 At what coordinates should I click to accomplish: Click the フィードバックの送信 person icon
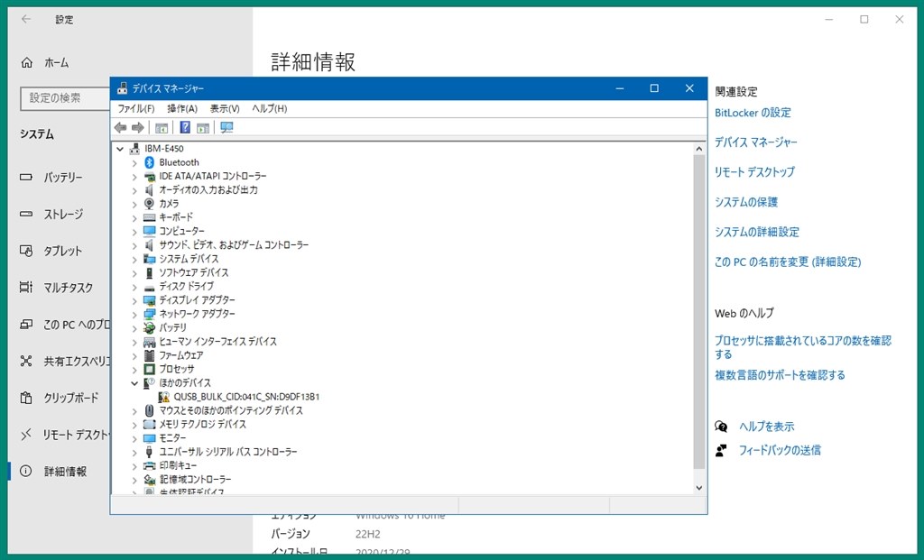click(x=721, y=451)
